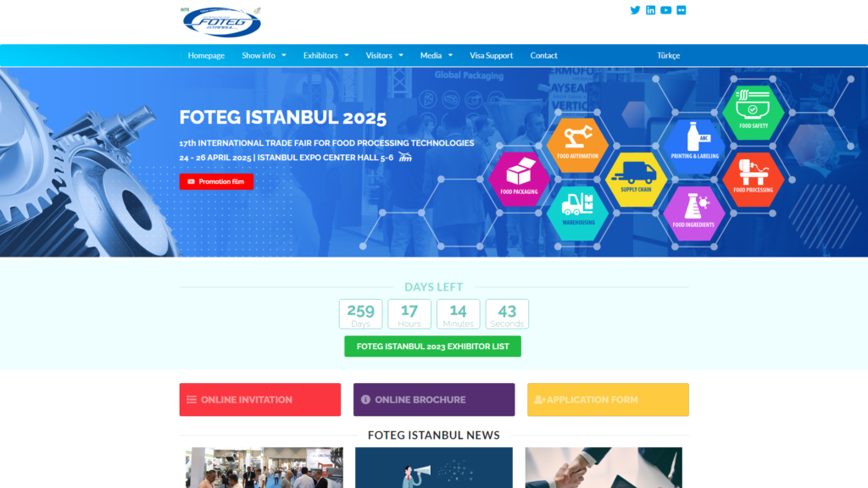Screen dimensions: 868x488
Task: Click the Food Safety hexagon icon
Action: [x=754, y=112]
